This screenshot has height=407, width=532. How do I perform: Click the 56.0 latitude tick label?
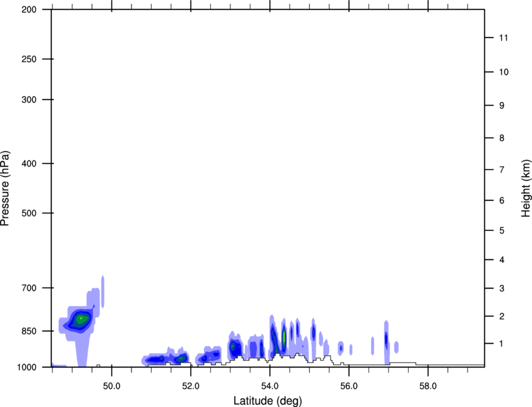click(349, 386)
